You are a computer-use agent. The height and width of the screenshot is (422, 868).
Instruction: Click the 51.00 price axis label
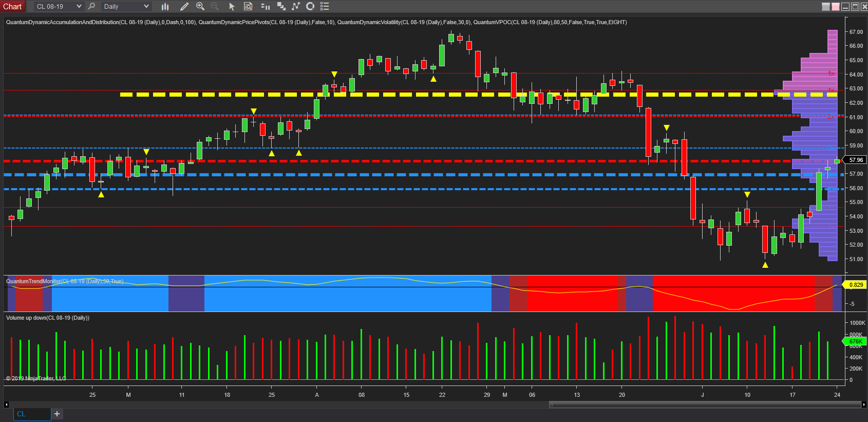(x=856, y=259)
